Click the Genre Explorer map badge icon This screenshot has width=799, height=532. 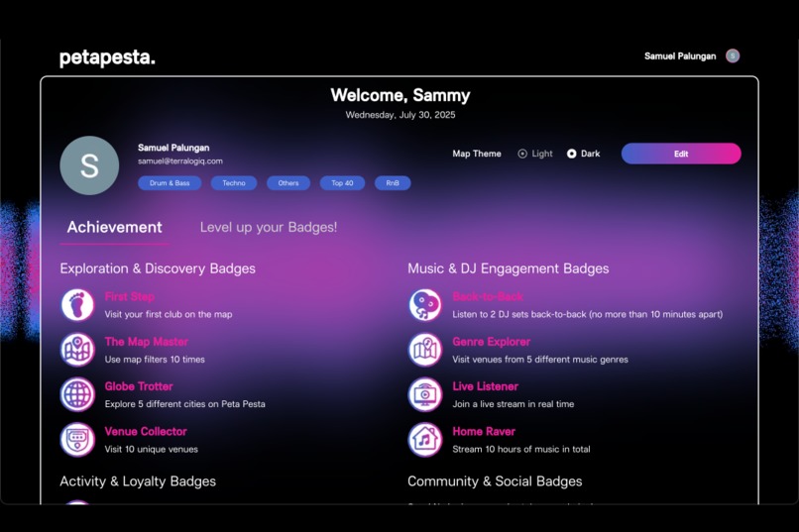point(425,350)
